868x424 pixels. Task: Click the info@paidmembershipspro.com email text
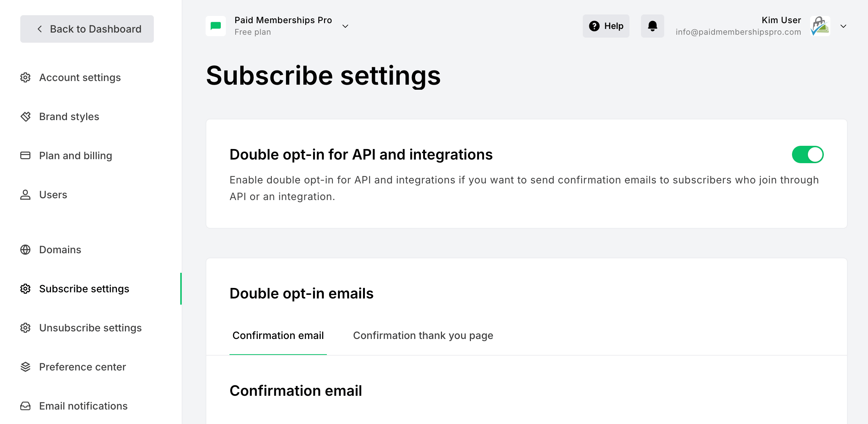pyautogui.click(x=738, y=32)
